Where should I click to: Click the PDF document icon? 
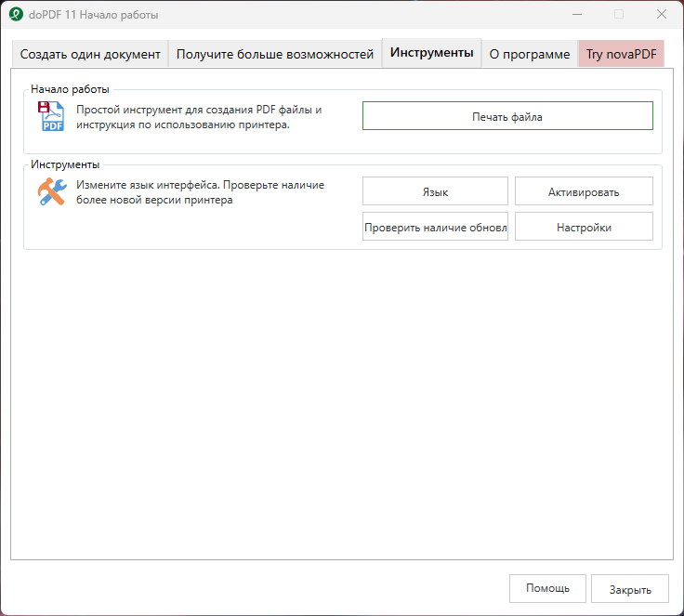click(51, 116)
